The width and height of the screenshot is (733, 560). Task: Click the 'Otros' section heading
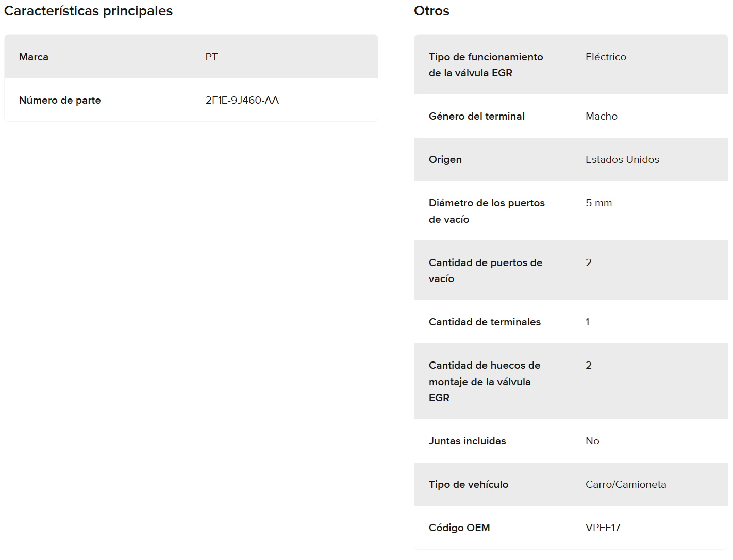pyautogui.click(x=431, y=11)
